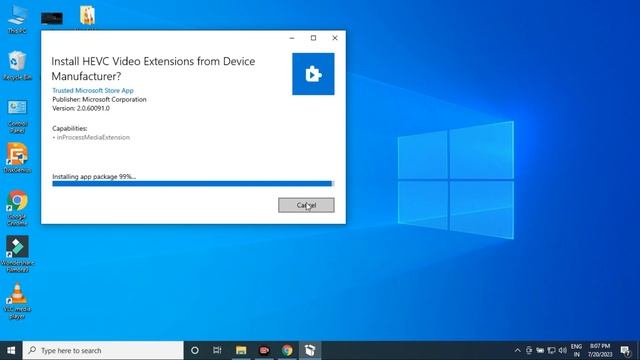Select the Google Chrome desktop shortcut

(18, 208)
